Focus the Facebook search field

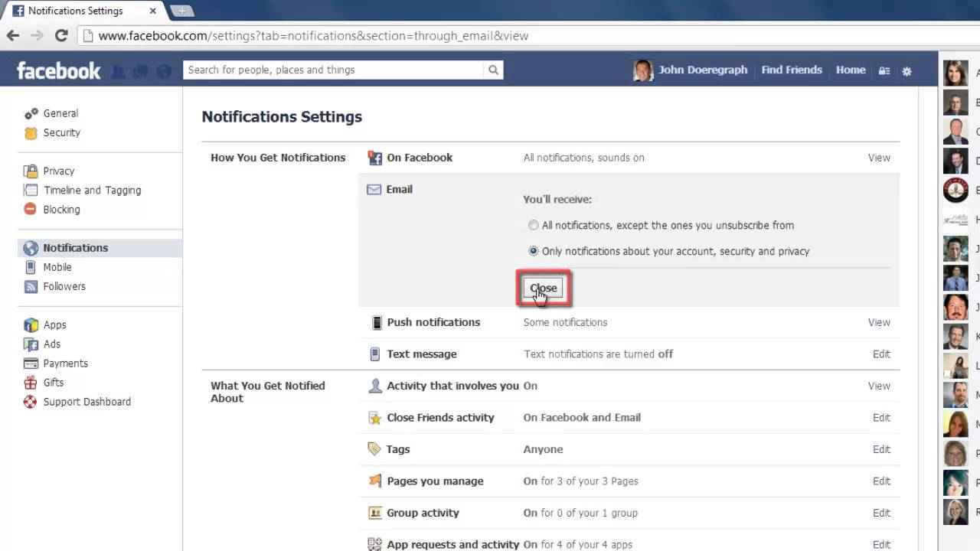[x=334, y=70]
